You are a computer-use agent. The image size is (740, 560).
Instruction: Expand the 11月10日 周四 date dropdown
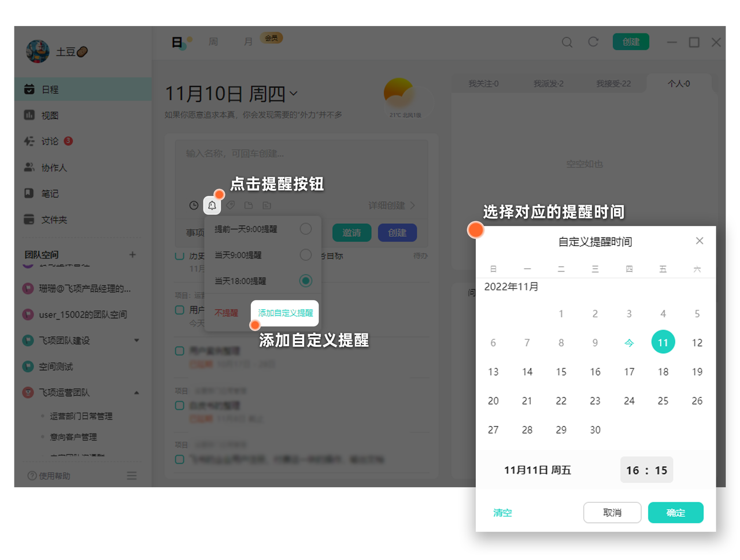(x=294, y=94)
